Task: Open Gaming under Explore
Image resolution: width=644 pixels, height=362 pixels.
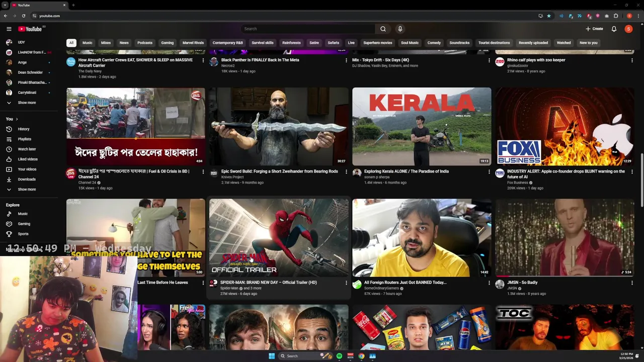Action: pyautogui.click(x=24, y=224)
